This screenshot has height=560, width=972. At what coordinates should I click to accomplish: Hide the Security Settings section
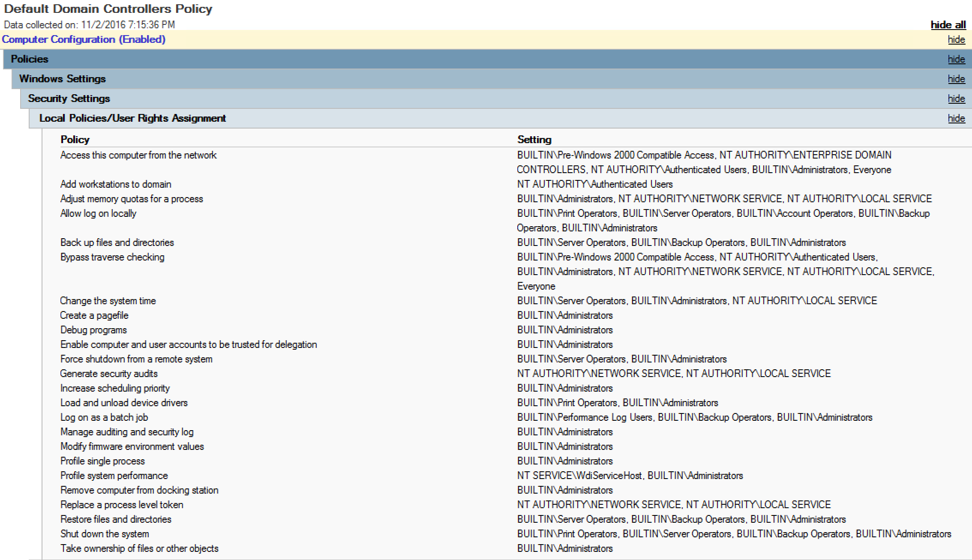coord(956,99)
